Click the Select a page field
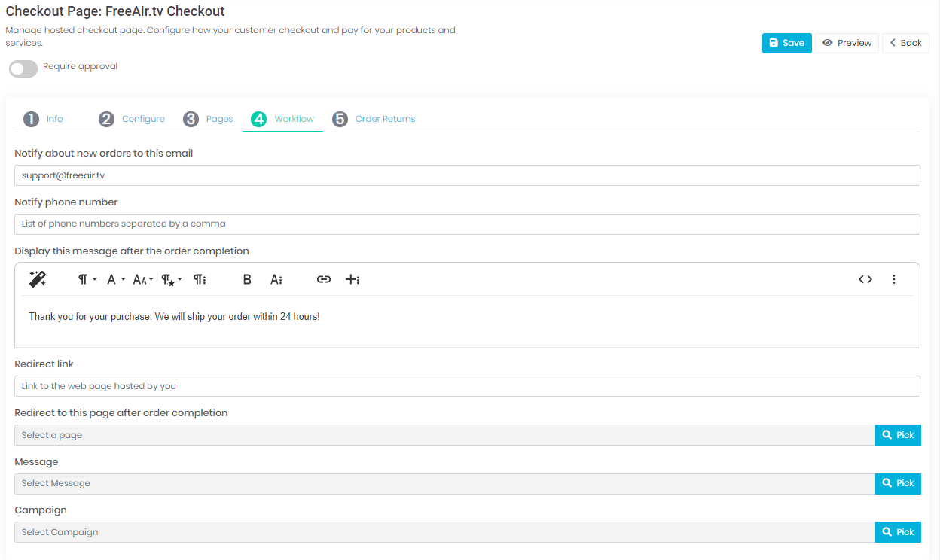This screenshot has height=560, width=940. point(444,435)
